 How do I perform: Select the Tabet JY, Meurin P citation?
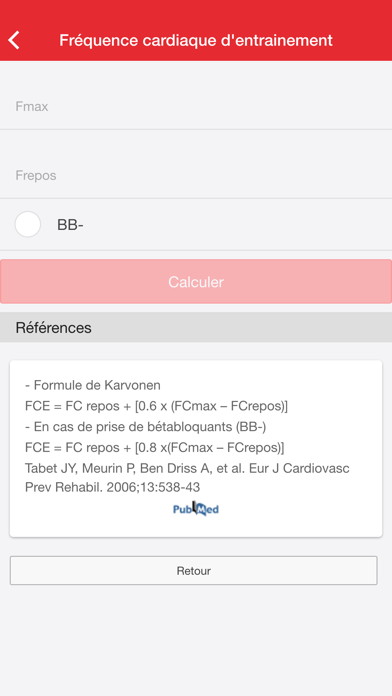187,468
